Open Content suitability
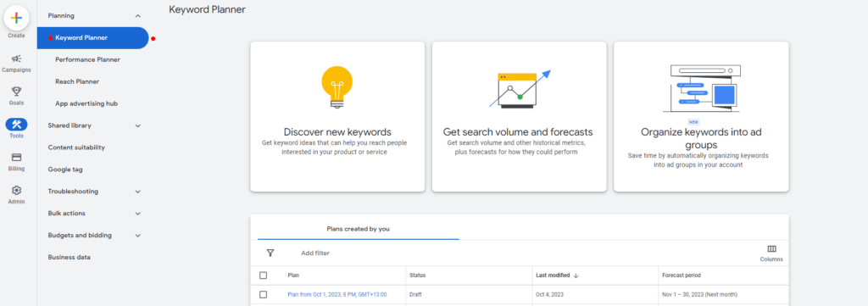The width and height of the screenshot is (868, 306). (76, 147)
